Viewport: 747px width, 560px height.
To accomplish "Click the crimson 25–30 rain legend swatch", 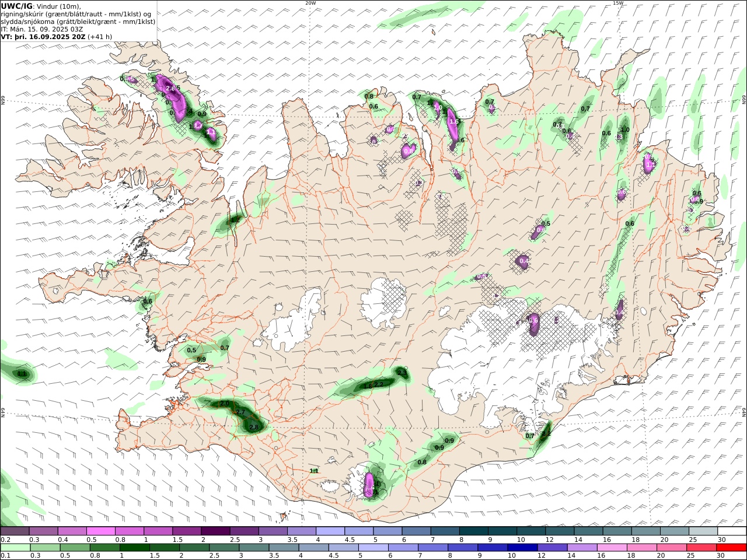I will 701,547.
